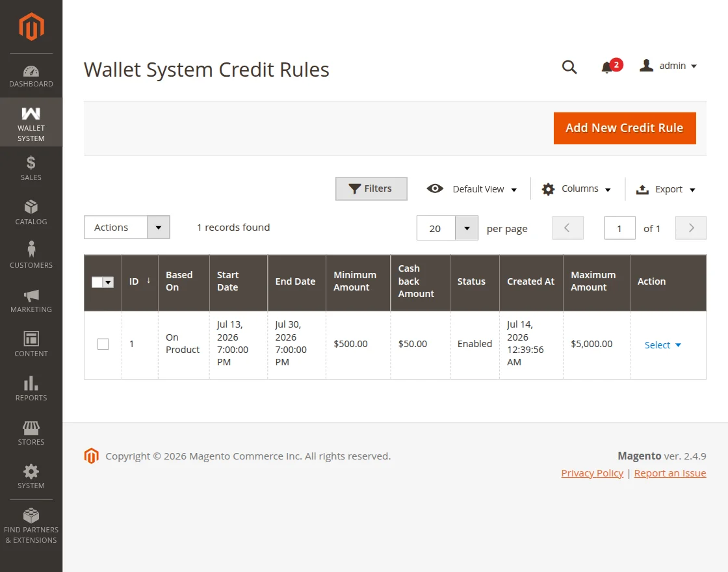Screen dimensions: 728x572
Task: Click Add New Credit Rule button
Action: pos(625,128)
